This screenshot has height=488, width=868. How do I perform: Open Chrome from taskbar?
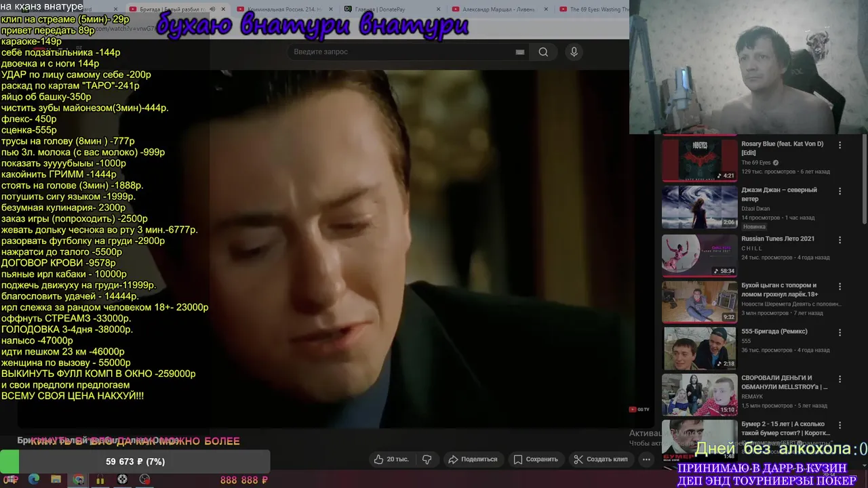point(78,479)
